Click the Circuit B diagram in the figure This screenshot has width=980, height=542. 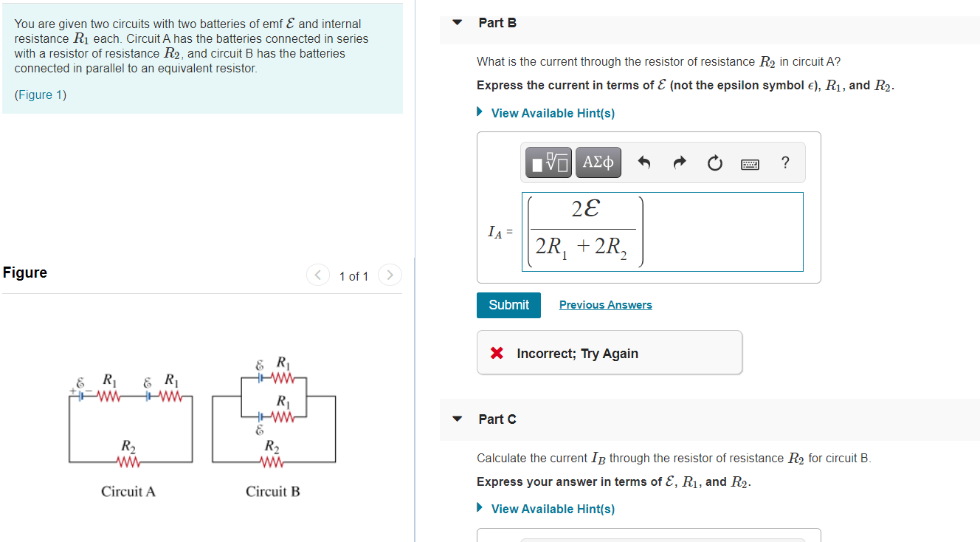pos(273,417)
